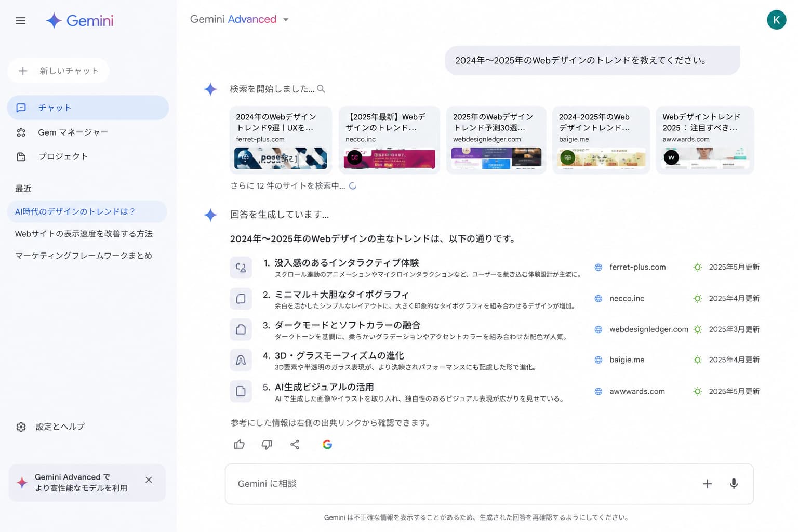Click 2025年4月更新 on the baigie.me row
Viewport: 798px width, 532px height.
(x=734, y=360)
